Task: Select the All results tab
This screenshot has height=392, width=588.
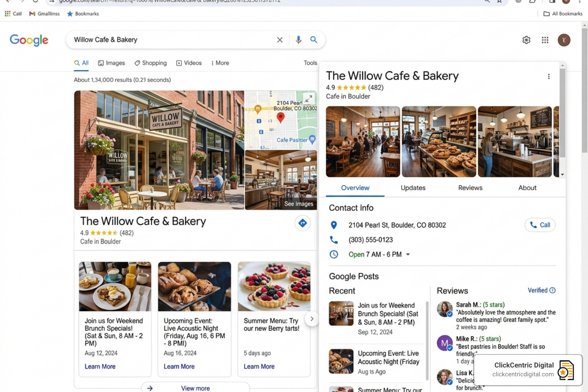Action: tap(82, 63)
